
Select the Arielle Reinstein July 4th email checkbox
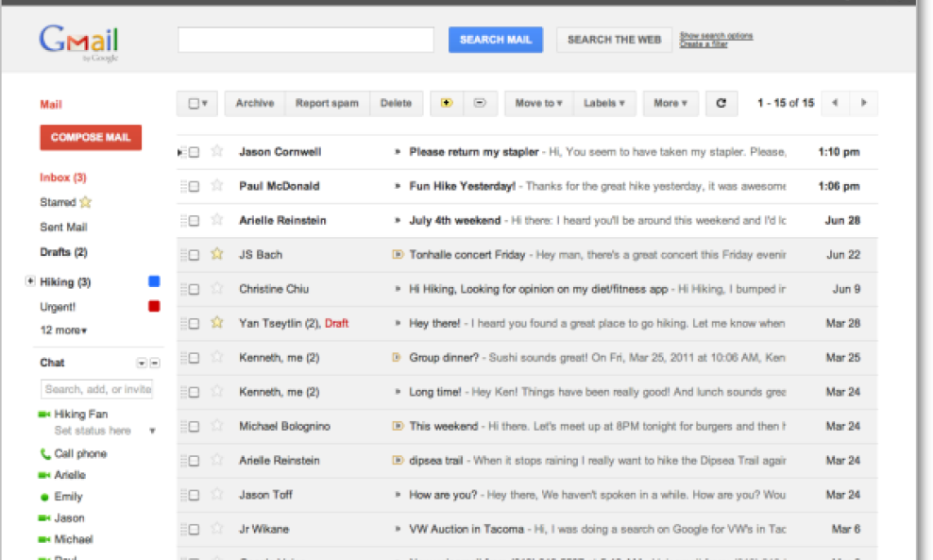pyautogui.click(x=195, y=221)
